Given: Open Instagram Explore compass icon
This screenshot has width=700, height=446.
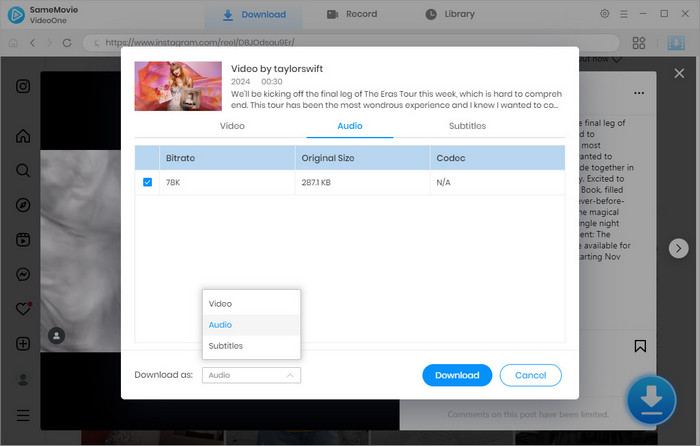Looking at the screenshot, I should [x=23, y=205].
